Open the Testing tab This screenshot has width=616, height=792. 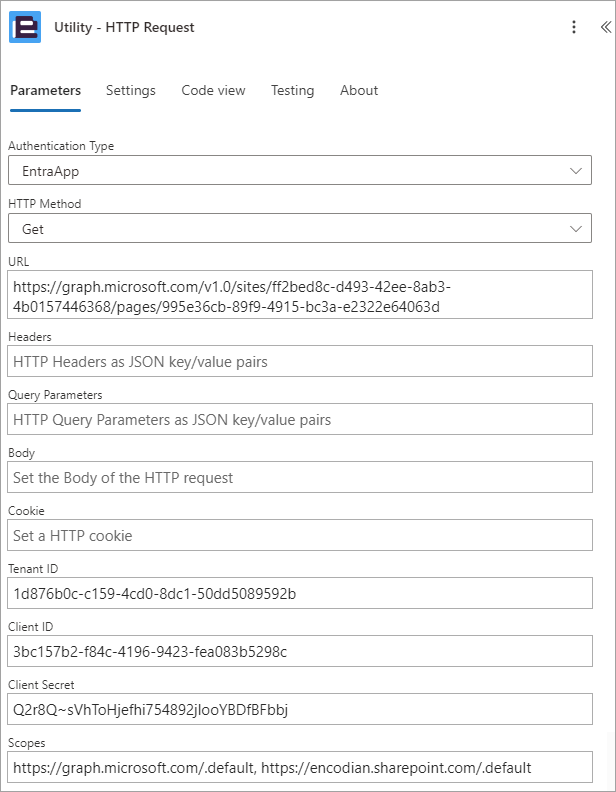292,90
